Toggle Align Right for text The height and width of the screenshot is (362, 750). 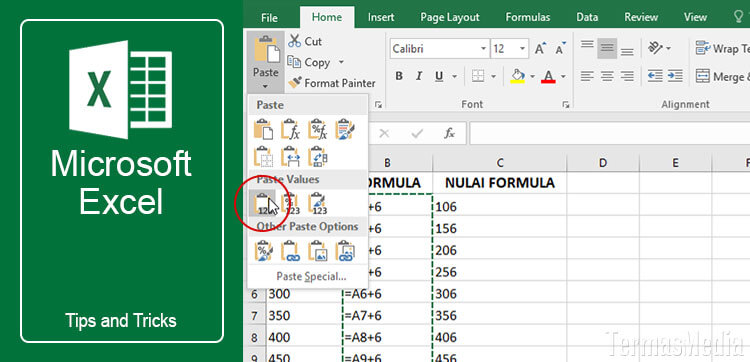[x=627, y=76]
